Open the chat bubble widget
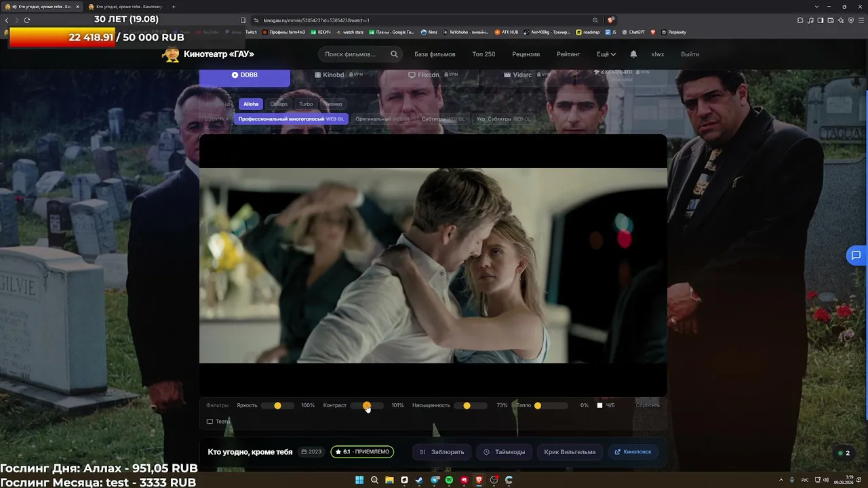This screenshot has width=868, height=488. tap(856, 256)
